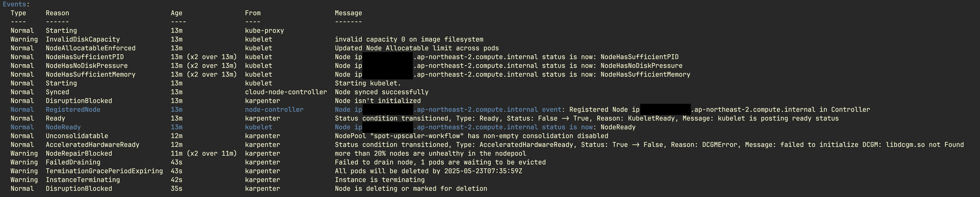Select the kube-proxy source entry
This screenshot has width=980, height=197.
[264, 31]
